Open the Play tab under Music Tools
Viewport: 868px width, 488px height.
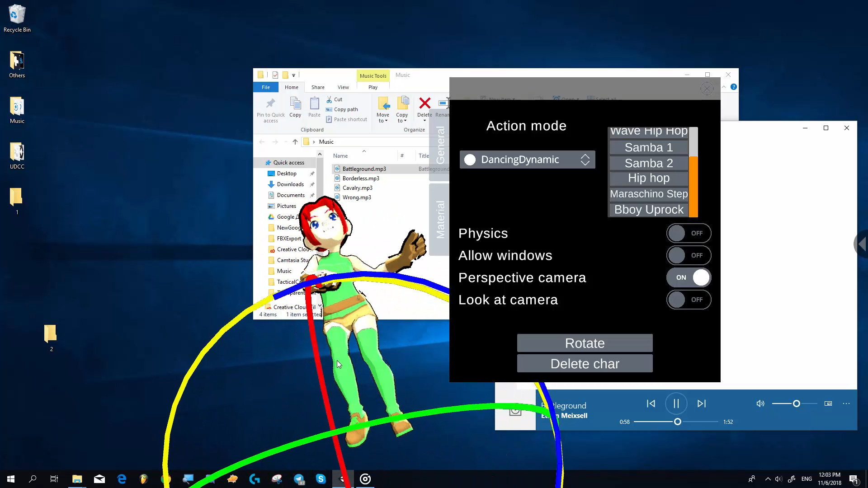coord(373,87)
